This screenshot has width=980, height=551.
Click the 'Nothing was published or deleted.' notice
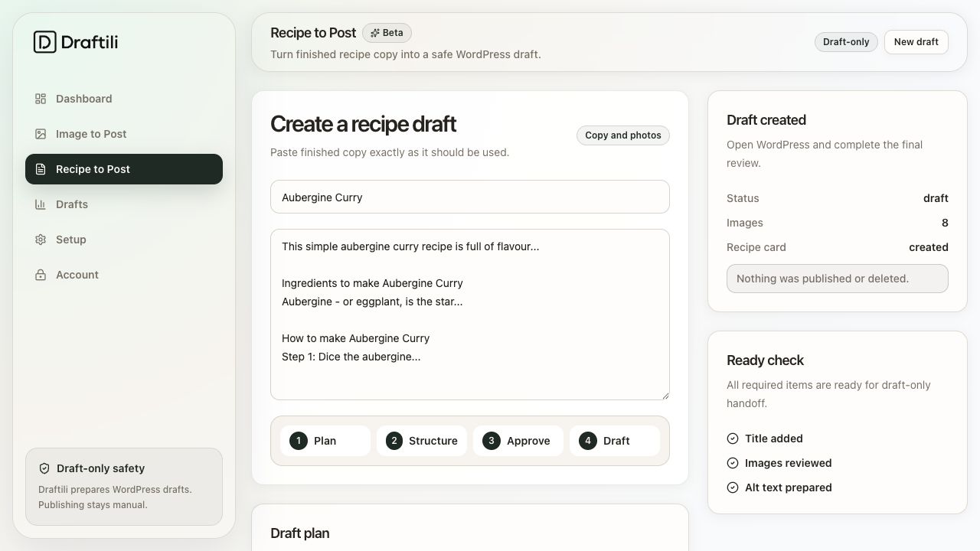(x=838, y=279)
